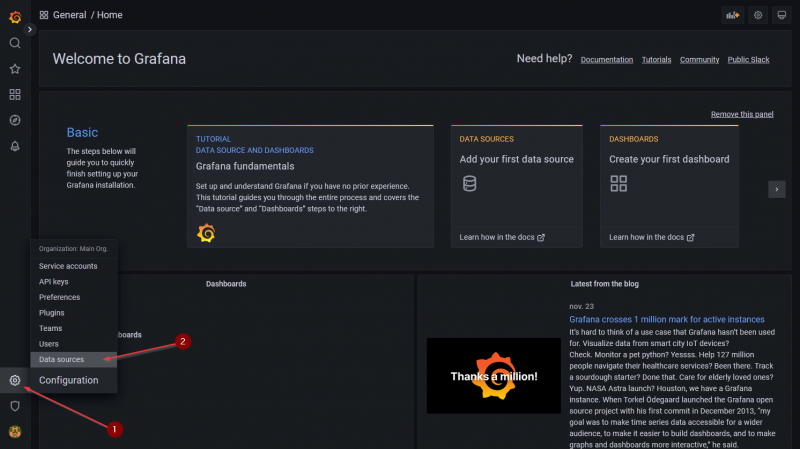
Task: Click the Add panel icon in top bar
Action: click(732, 15)
